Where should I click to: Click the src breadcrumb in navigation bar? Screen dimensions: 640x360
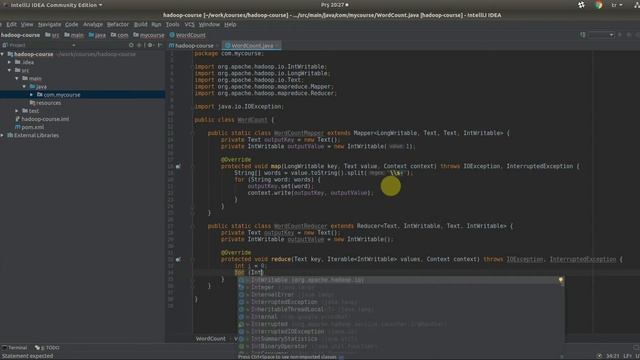pyautogui.click(x=52, y=35)
